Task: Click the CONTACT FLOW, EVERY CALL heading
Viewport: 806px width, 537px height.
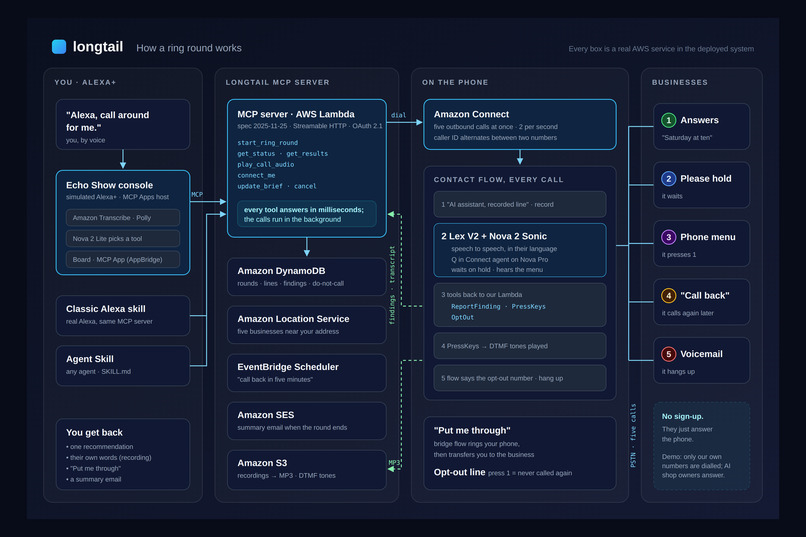Action: tap(498, 180)
